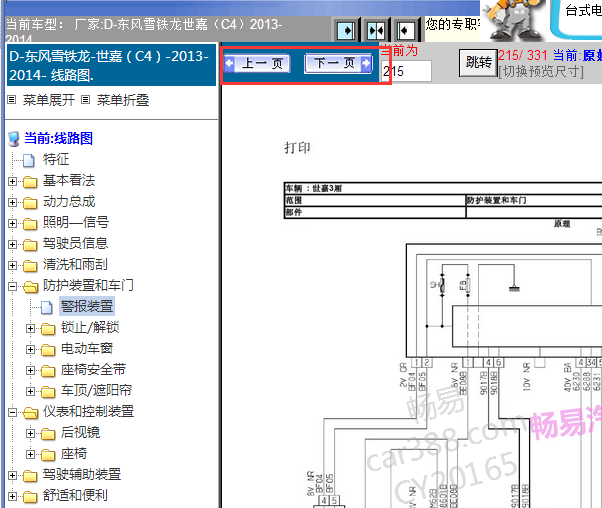Viewport: 602px width, 508px height.
Task: Select the 动力总成 tree label
Action: pos(69,202)
